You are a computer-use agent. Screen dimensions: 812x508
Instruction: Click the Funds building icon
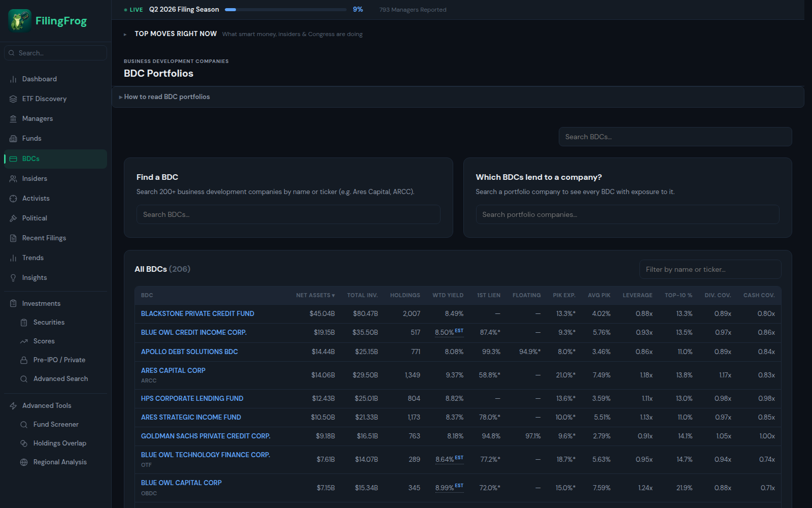[x=13, y=139]
